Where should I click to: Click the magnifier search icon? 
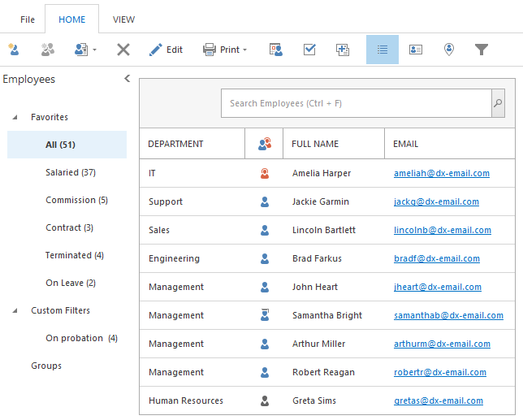click(x=497, y=103)
